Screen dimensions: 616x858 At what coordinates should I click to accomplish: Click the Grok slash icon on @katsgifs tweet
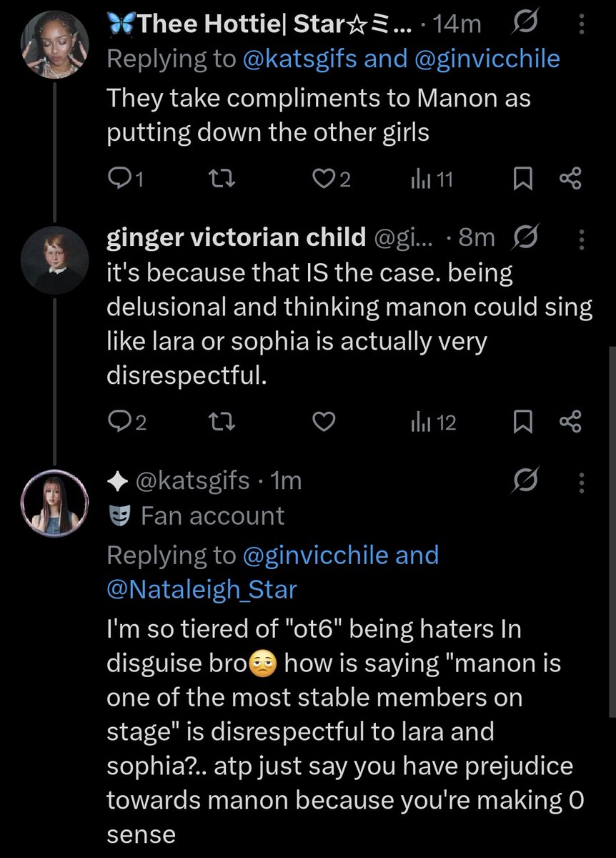tap(527, 482)
